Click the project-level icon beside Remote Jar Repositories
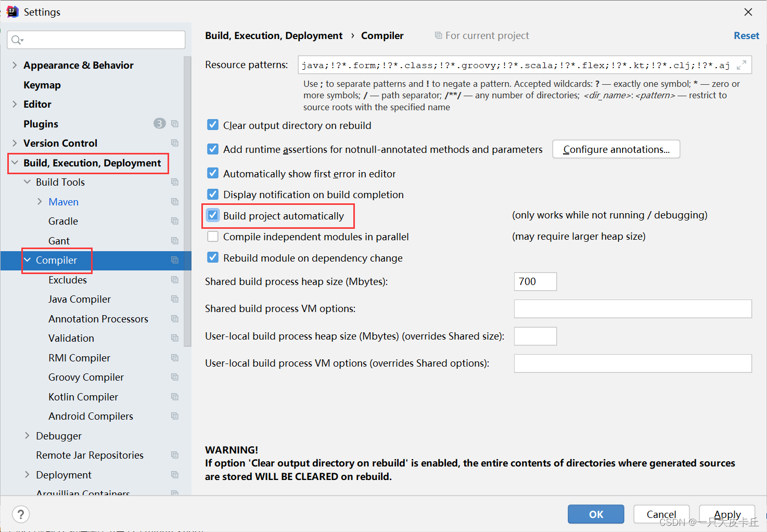 175,455
